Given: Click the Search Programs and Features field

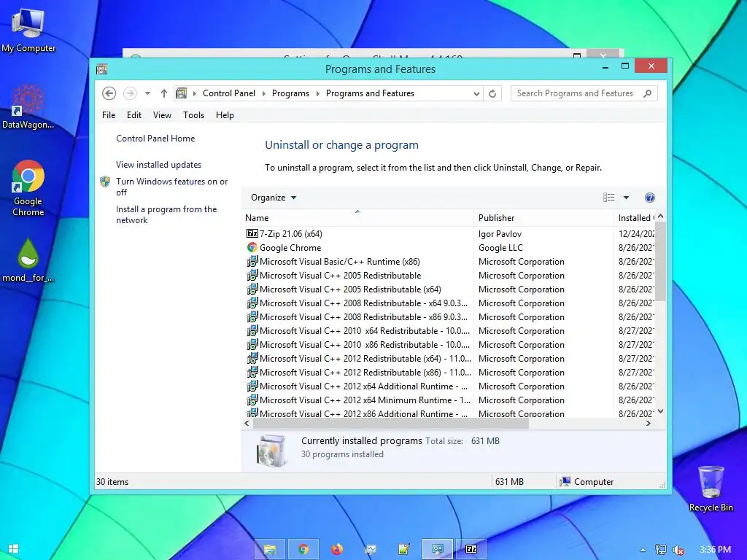Looking at the screenshot, I should point(584,93).
